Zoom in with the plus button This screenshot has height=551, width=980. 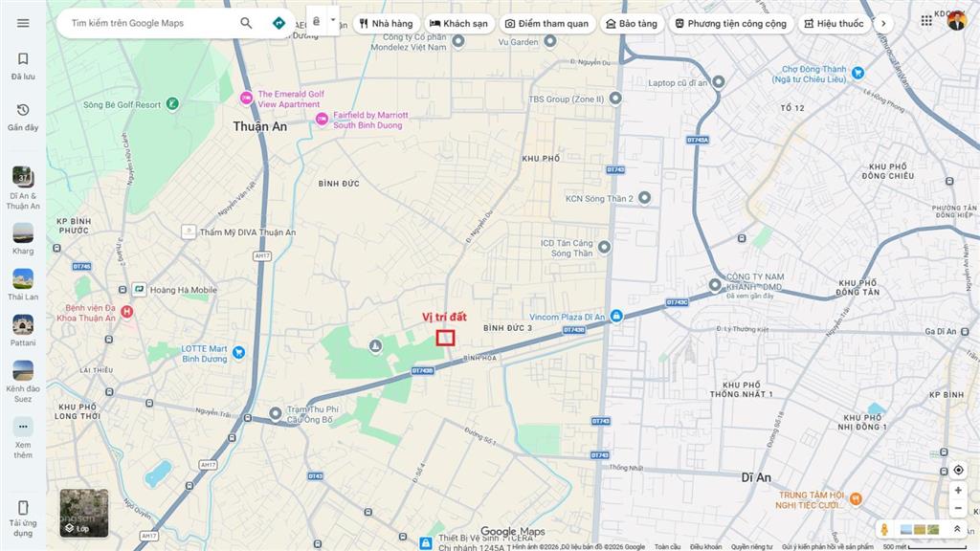tap(958, 491)
